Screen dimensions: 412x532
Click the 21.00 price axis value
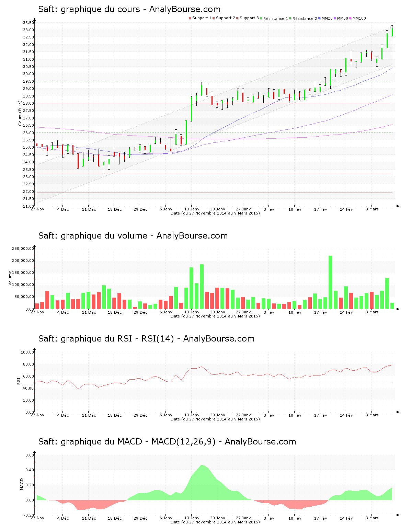tap(28, 206)
